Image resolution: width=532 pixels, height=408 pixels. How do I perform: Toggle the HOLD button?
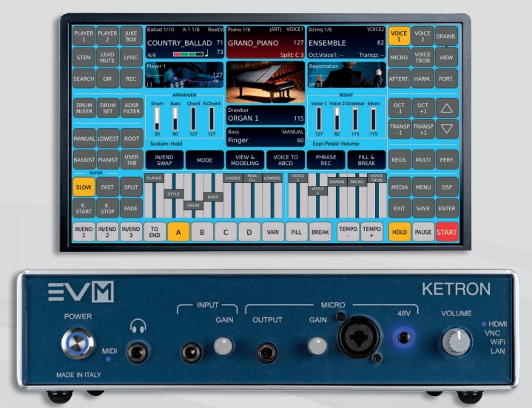click(400, 231)
